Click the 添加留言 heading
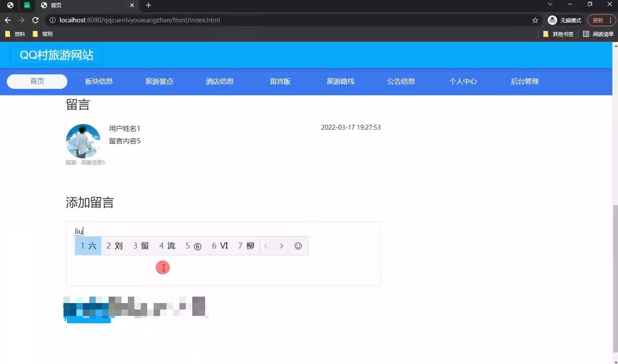618x364 pixels. pyautogui.click(x=90, y=202)
